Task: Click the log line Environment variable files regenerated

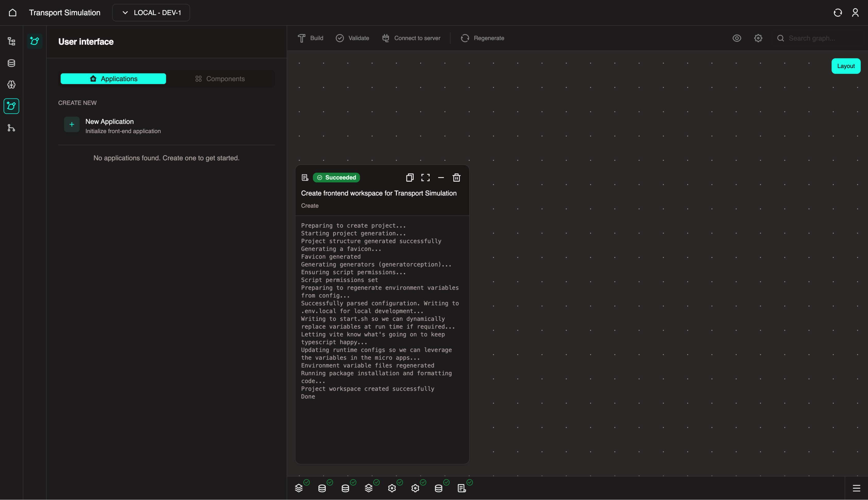Action: coord(368,365)
